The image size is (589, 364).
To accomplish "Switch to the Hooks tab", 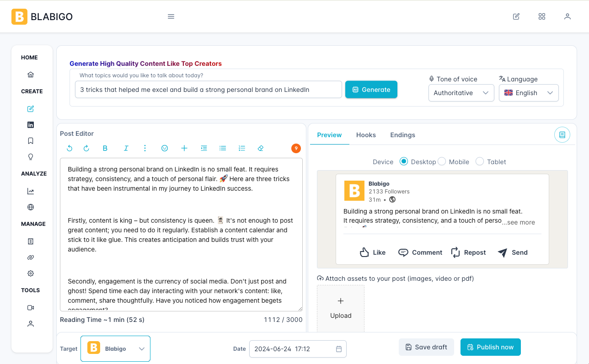I will (366, 135).
